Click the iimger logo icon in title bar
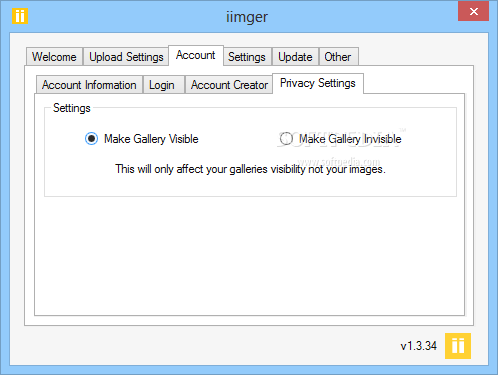Viewport: 498px width, 375px height. click(x=20, y=16)
